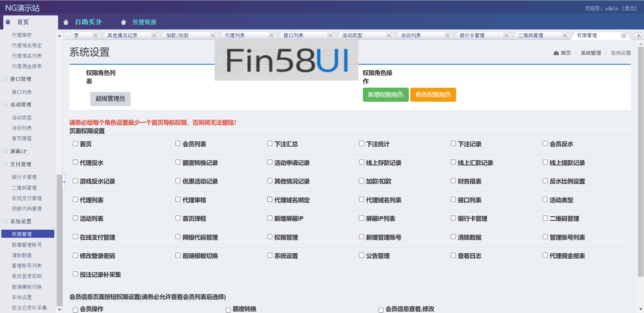Screen dimensions: 644x313
Task: Click the green 新增权限角色 button
Action: pyautogui.click(x=385, y=95)
